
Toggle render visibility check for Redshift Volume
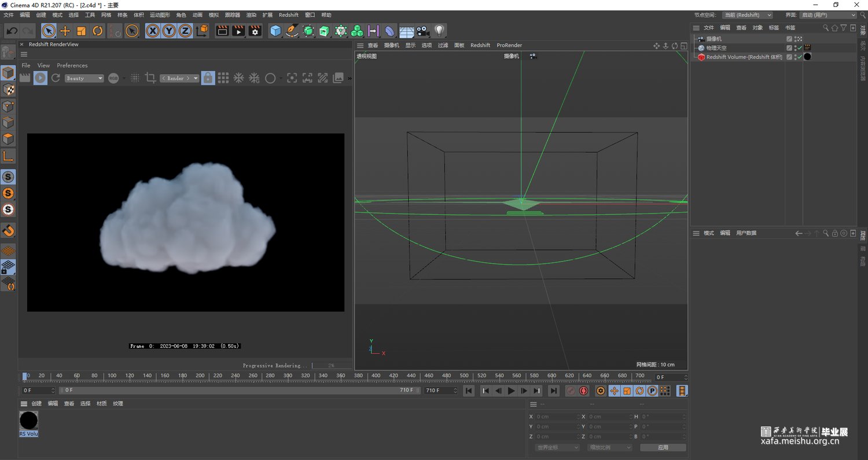coord(799,57)
